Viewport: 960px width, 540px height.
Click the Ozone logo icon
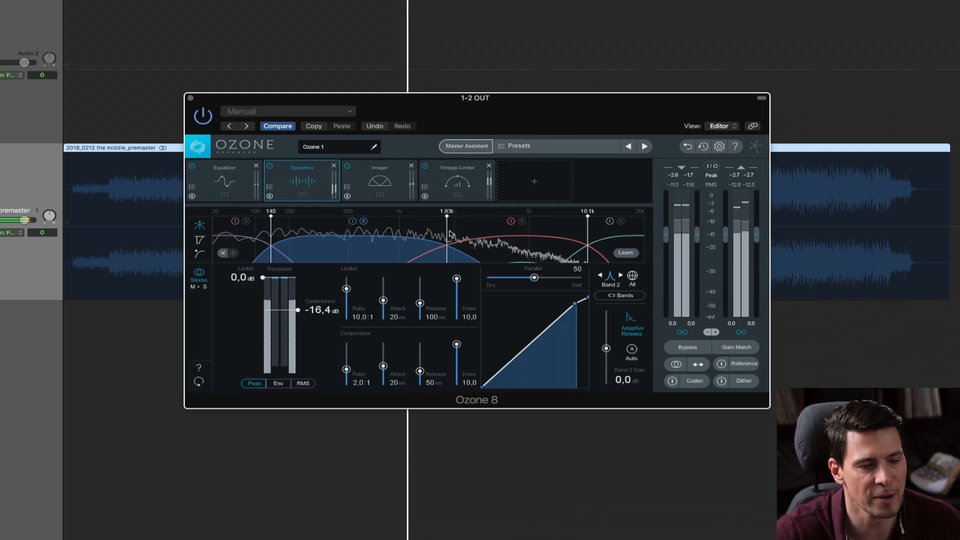coord(198,146)
